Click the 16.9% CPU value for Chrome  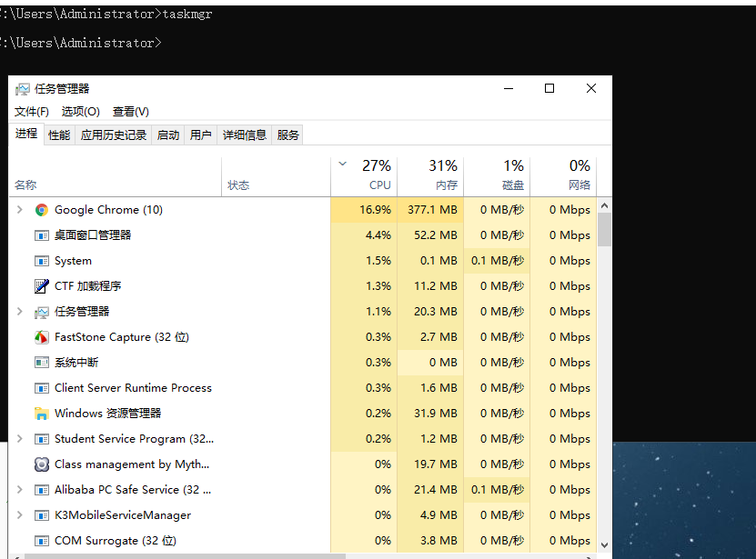[x=375, y=210]
